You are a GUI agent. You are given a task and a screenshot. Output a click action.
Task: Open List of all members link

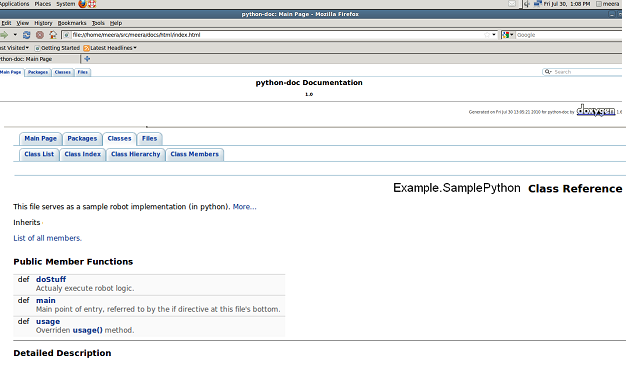pyautogui.click(x=48, y=238)
